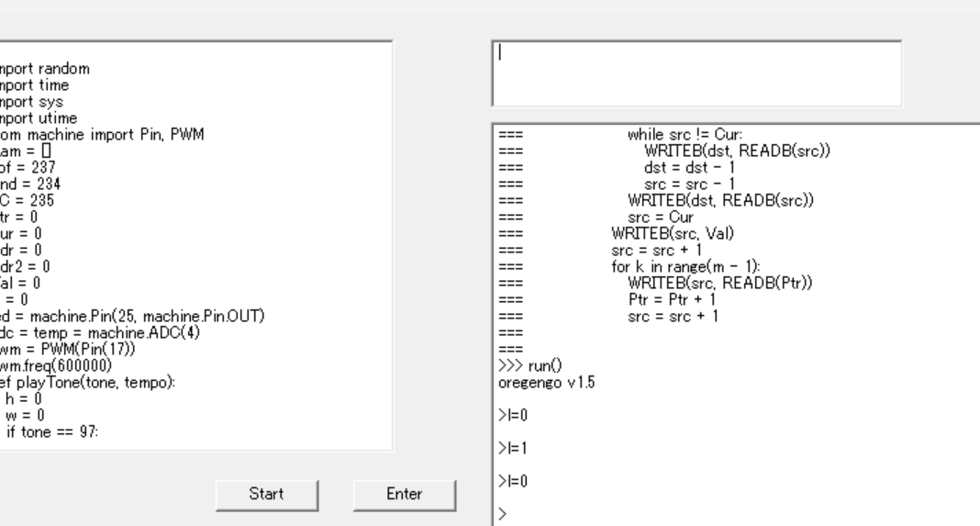Screen dimensions: 980x526
Task: Place cursor on 'import utime' line
Action: coord(39,118)
